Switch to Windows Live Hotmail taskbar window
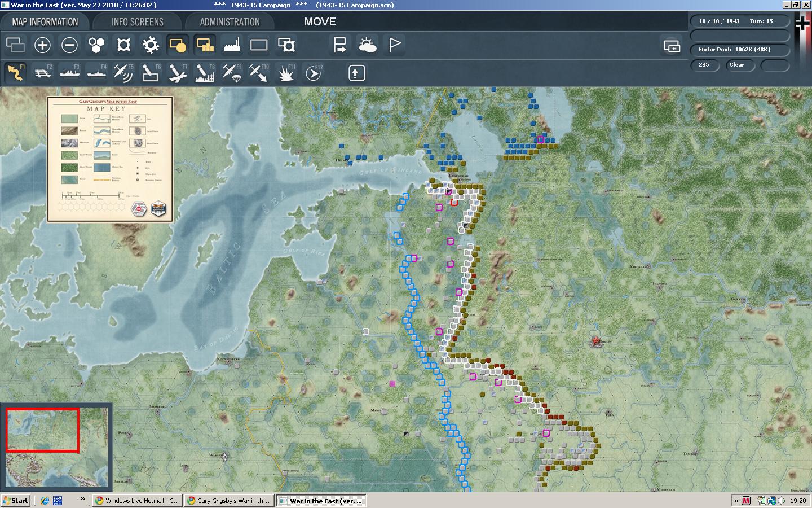812x508 pixels. tap(137, 501)
